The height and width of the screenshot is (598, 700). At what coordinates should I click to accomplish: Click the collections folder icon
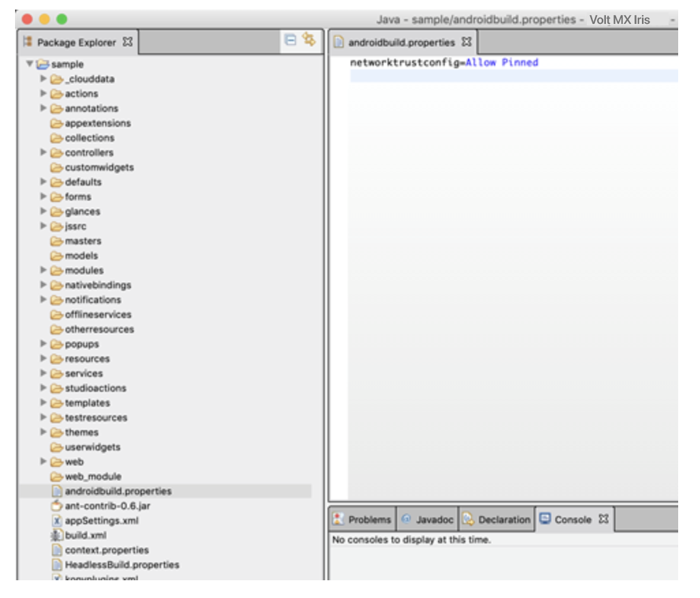(x=57, y=138)
